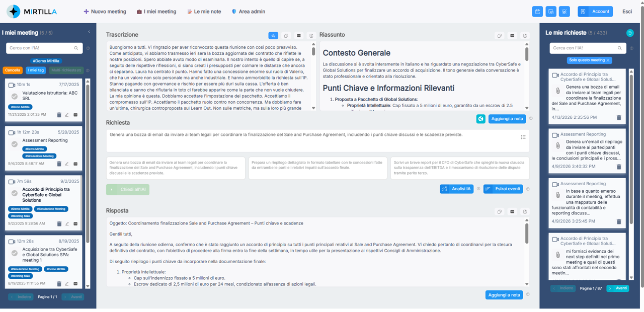The width and height of the screenshot is (644, 312).
Task: Click the download icon in the Risposta toolbar
Action: [525, 212]
